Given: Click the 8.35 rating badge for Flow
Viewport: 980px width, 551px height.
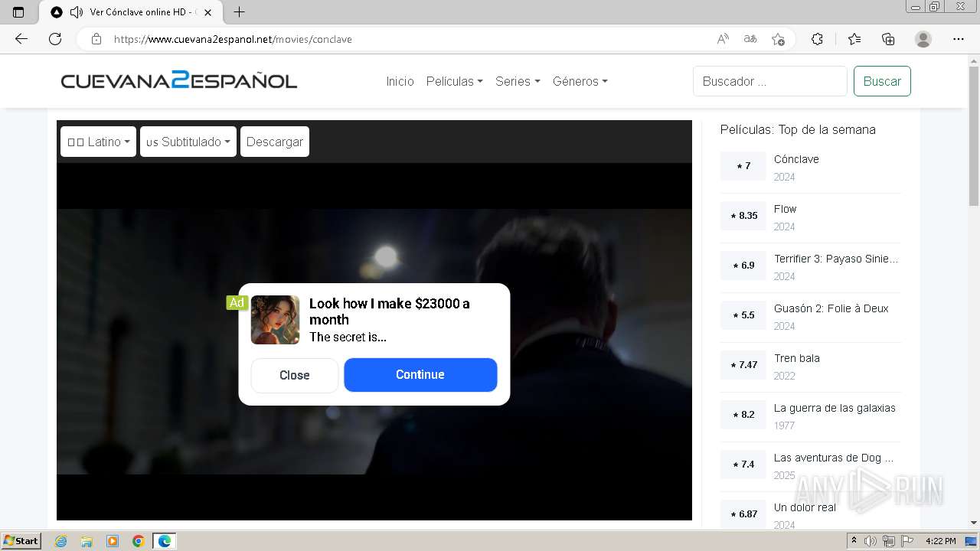Looking at the screenshot, I should [x=743, y=216].
